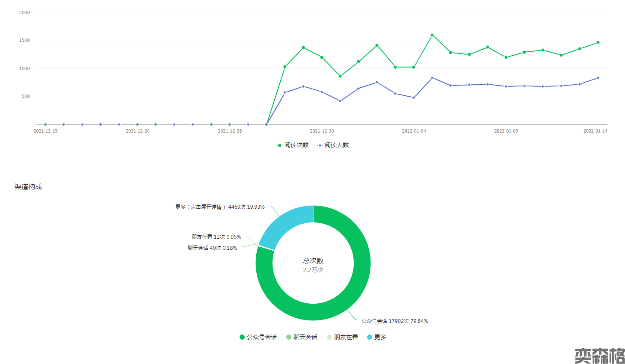The height and width of the screenshot is (364, 625).
Task: Click the highest green 阅读次数 peak point
Action: tap(432, 35)
